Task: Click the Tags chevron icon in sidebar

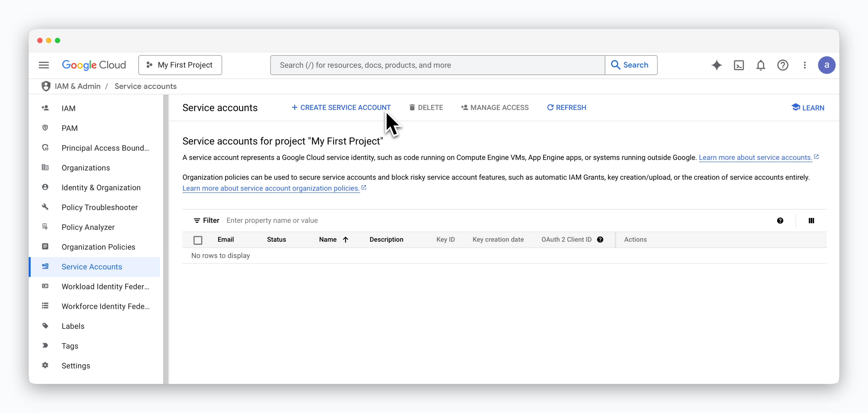Action: (45, 345)
